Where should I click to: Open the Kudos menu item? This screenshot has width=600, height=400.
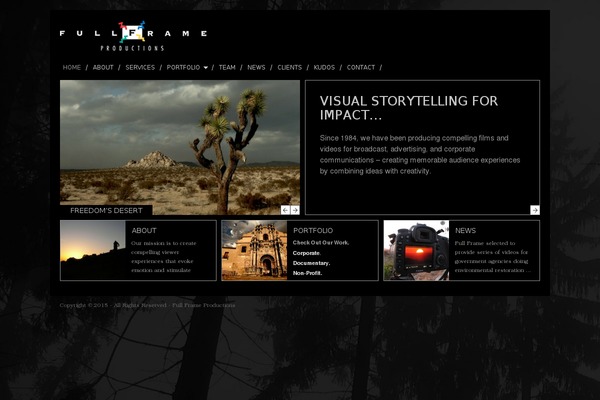click(x=324, y=67)
